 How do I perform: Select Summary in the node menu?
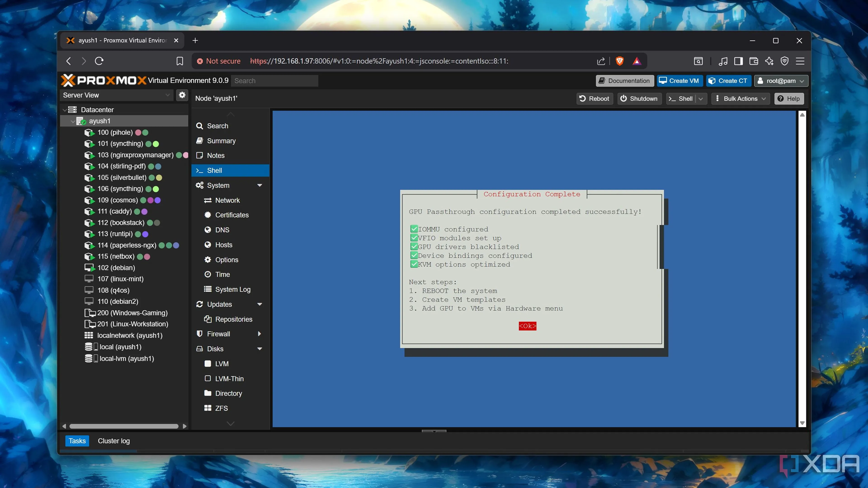pyautogui.click(x=221, y=141)
